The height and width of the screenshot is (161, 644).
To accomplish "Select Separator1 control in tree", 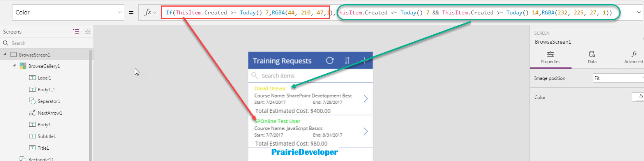I will [49, 101].
